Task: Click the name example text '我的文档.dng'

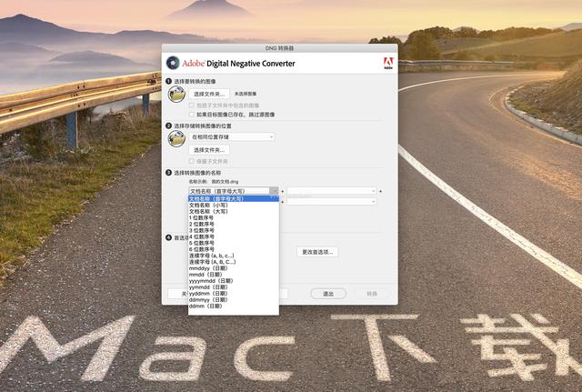Action: pos(225,182)
